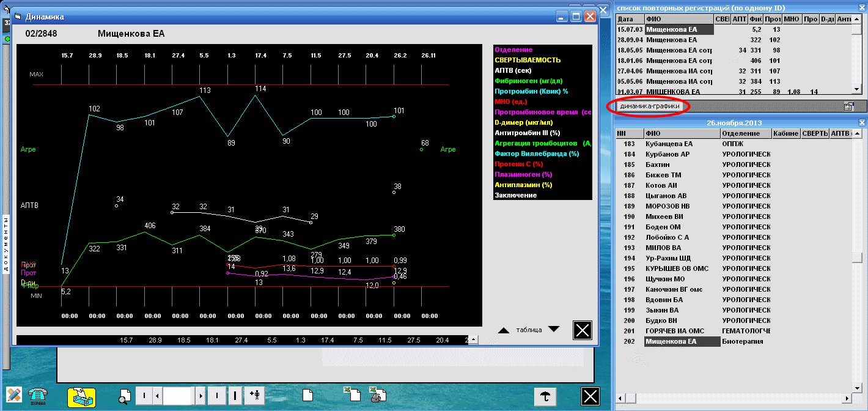Click the form icon beside динамика-графики

(848, 106)
